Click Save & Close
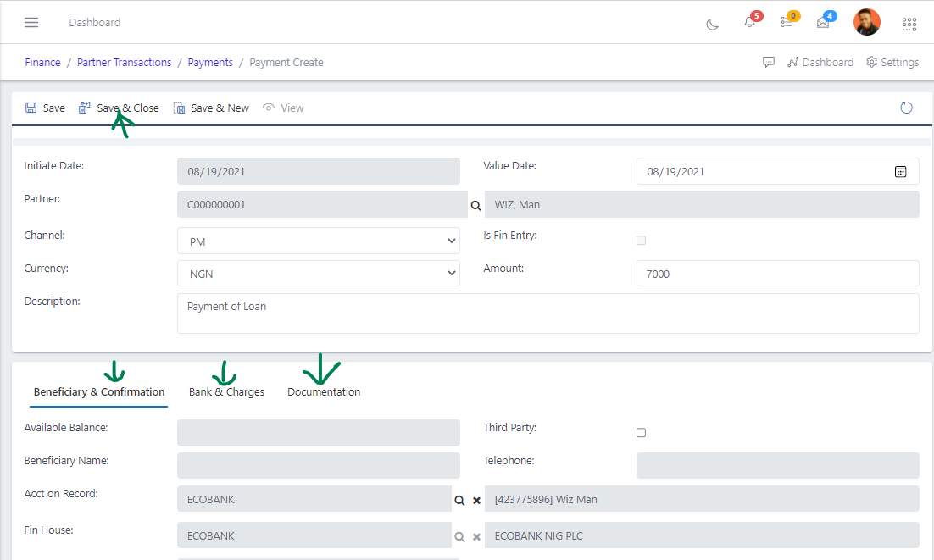 pos(119,108)
